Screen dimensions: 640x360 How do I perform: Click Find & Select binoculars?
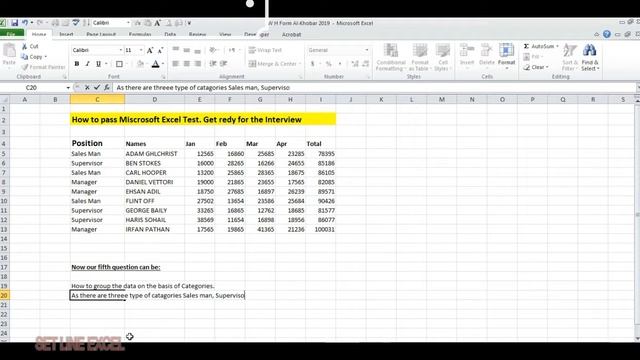[x=589, y=51]
